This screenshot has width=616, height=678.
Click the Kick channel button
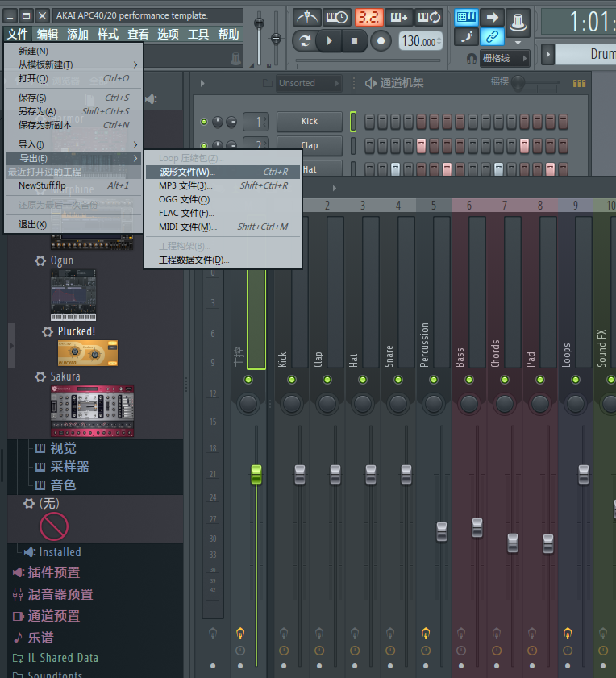pos(310,121)
